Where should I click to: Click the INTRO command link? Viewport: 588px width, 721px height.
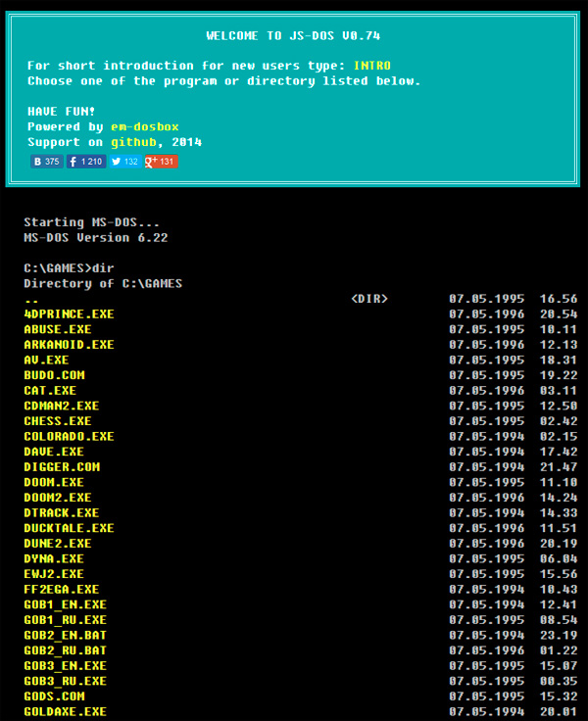(371, 66)
